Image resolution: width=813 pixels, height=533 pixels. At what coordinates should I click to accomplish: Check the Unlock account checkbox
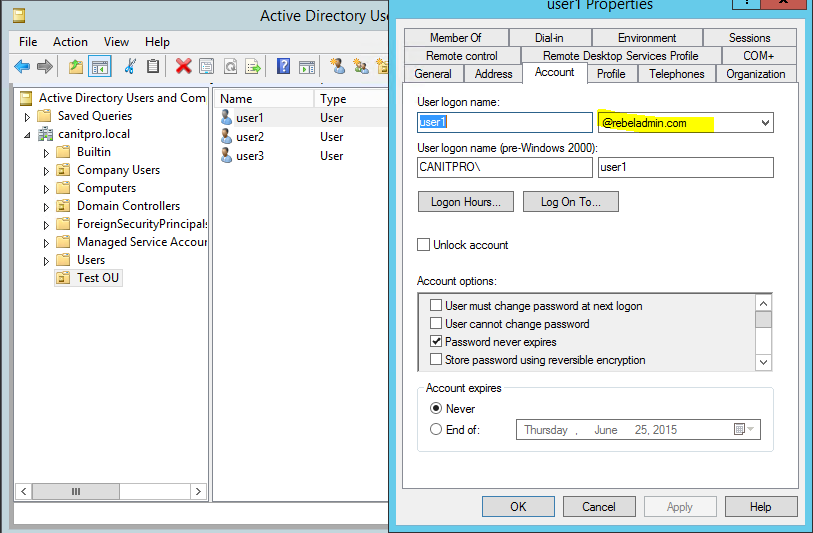(424, 244)
